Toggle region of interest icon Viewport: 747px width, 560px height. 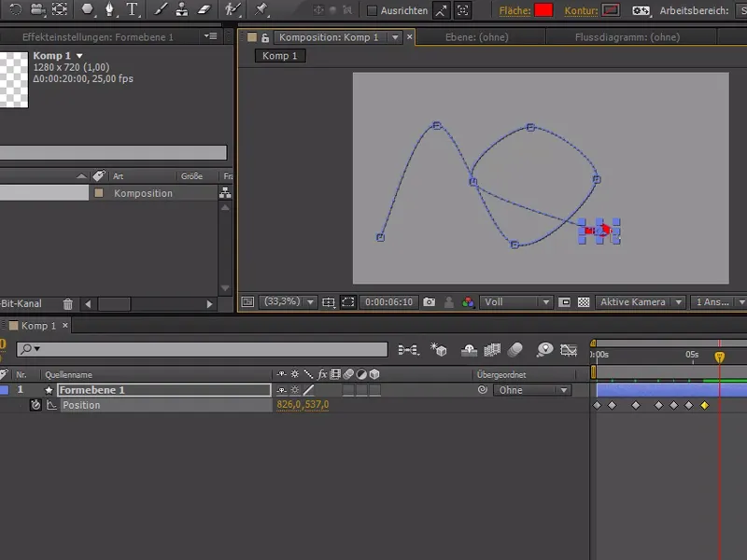click(x=564, y=301)
